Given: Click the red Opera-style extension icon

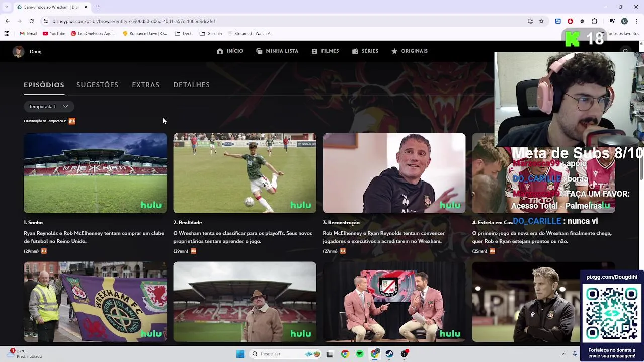Looking at the screenshot, I should point(570,21).
